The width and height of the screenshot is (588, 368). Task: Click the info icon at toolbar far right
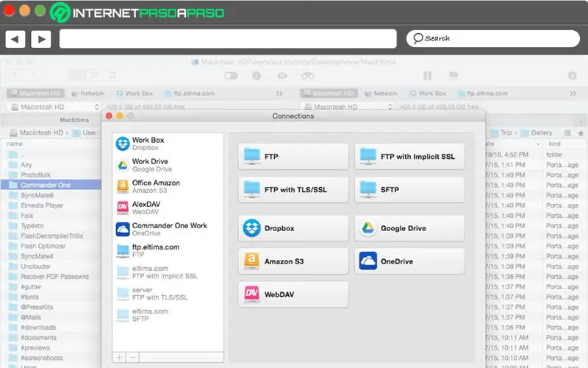click(x=573, y=76)
